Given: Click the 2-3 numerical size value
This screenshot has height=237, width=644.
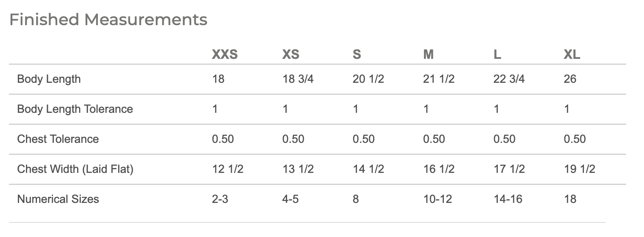Looking at the screenshot, I should (x=220, y=199).
